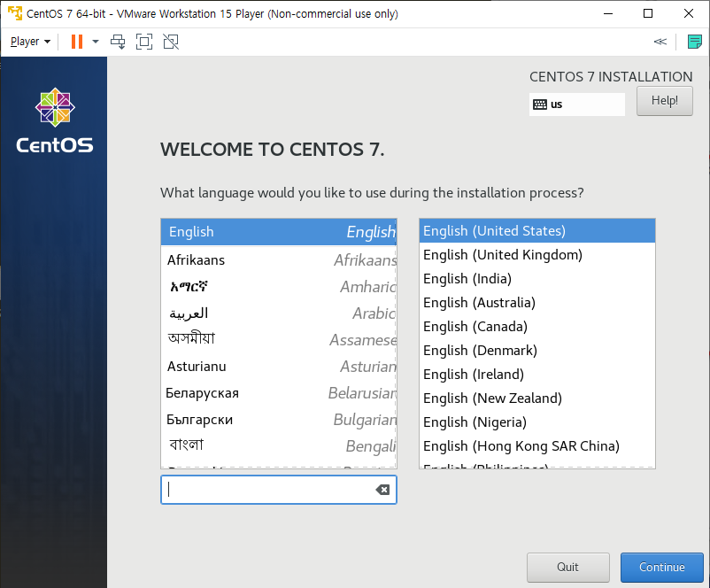710x588 pixels.
Task: Choose English (India) locale
Action: click(537, 279)
